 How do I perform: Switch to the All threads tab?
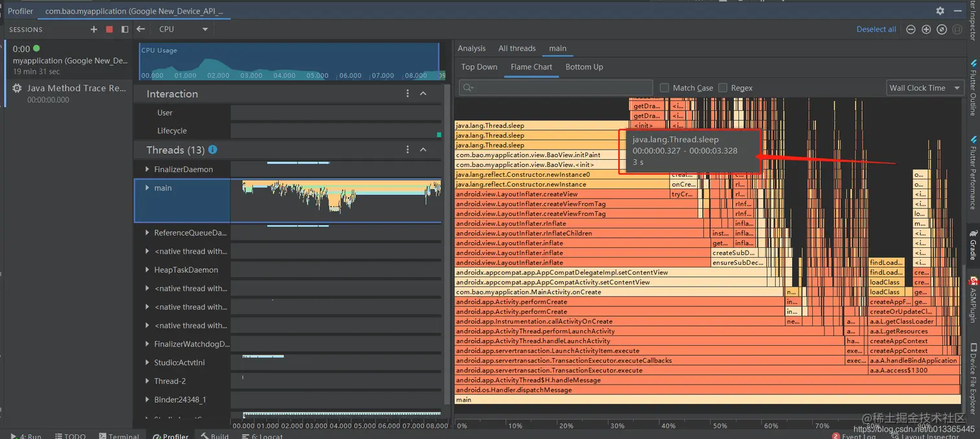[x=517, y=49]
